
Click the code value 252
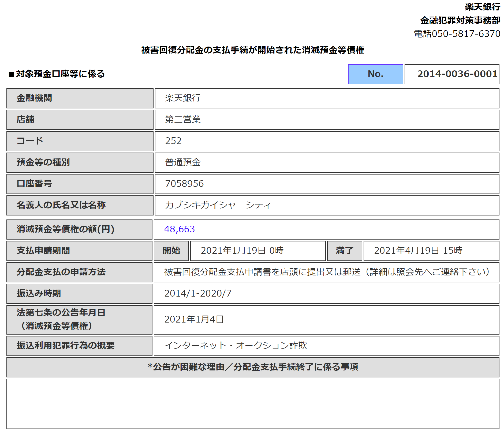point(173,141)
